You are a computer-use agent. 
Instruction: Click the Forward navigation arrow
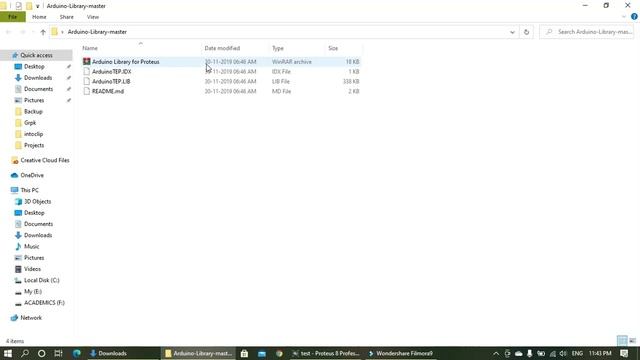click(x=23, y=32)
